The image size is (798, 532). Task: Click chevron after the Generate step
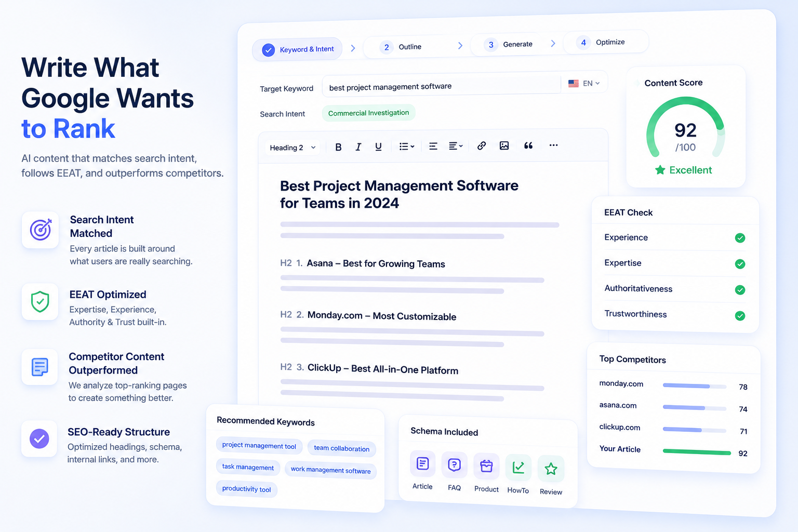[553, 44]
